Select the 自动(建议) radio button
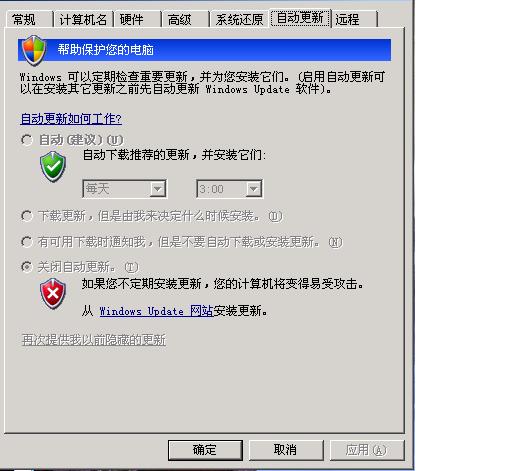 27,140
